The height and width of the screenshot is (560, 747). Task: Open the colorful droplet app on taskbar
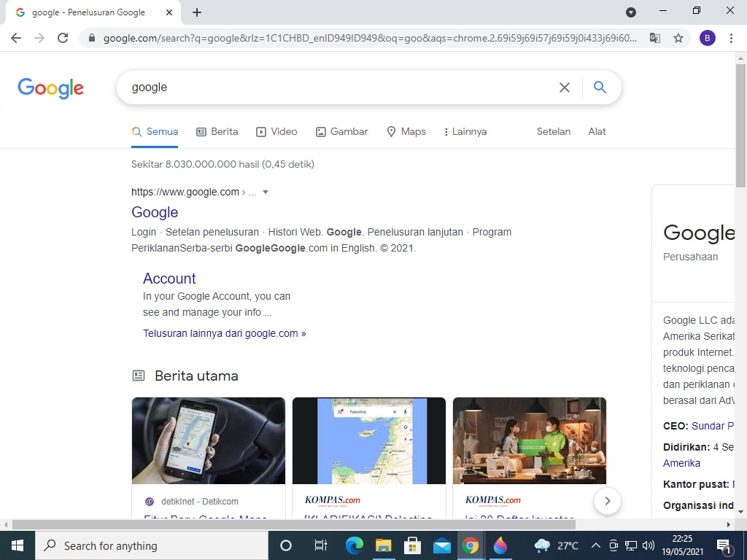(500, 545)
